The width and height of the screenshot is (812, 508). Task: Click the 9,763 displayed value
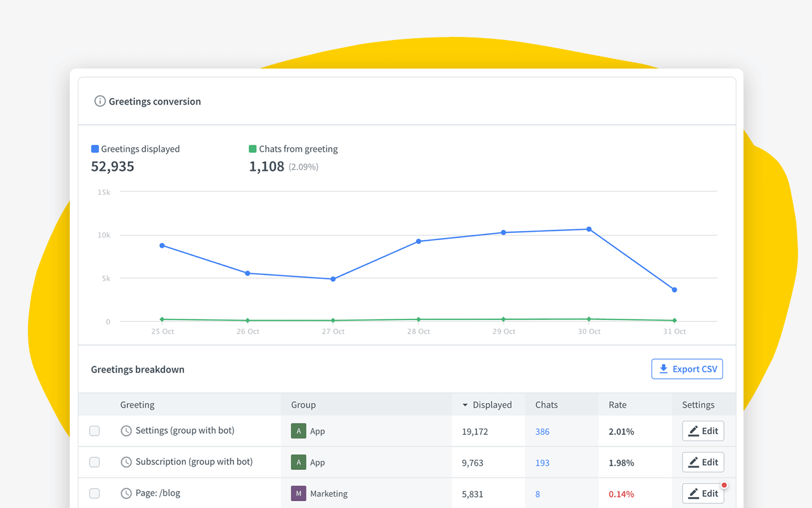473,463
